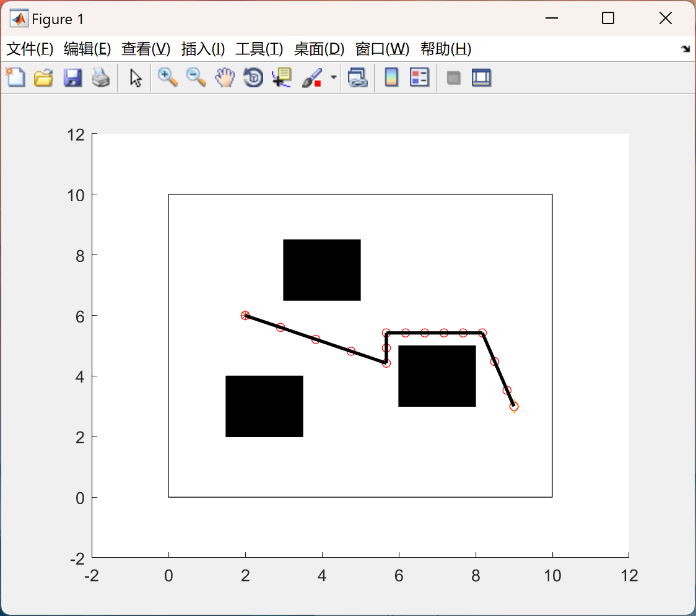Activate the Zoom Out magnifier tool
Image resolution: width=696 pixels, height=616 pixels.
point(196,77)
